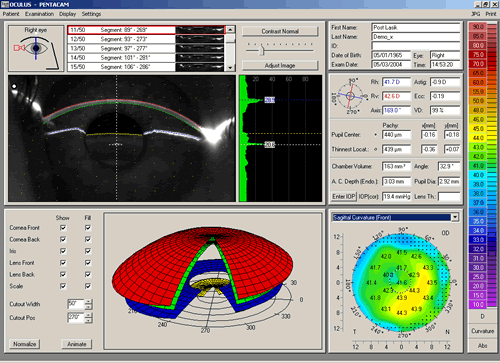The width and height of the screenshot is (500, 363).
Task: Click the Abs label under color scale
Action: coord(482,346)
